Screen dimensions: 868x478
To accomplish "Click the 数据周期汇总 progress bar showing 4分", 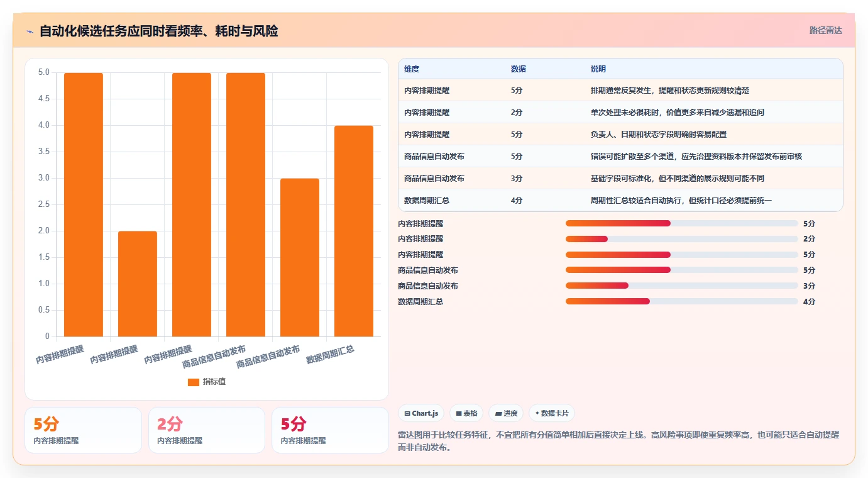I will 682,302.
